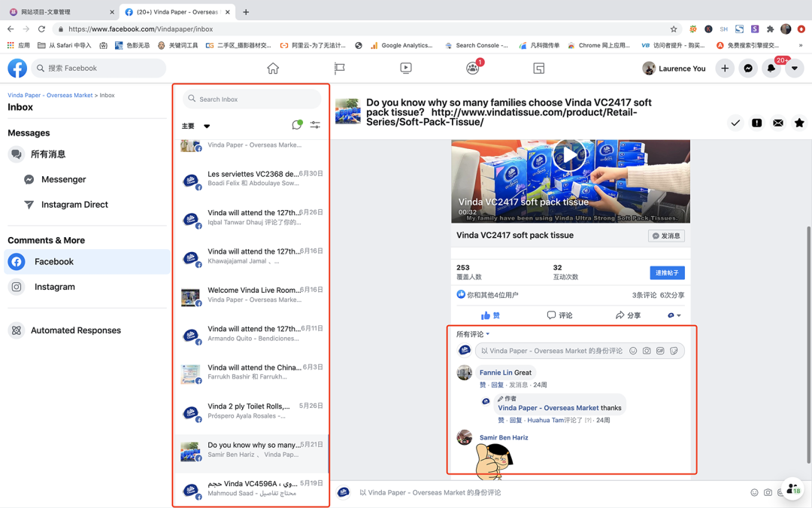Open the 6月26日 Vinda will attend conversation

click(x=252, y=217)
